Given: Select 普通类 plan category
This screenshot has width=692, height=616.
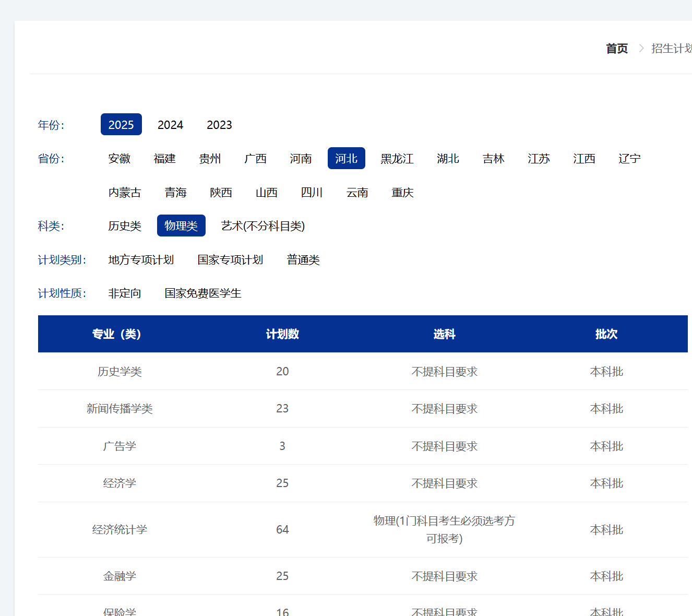Looking at the screenshot, I should (x=303, y=259).
